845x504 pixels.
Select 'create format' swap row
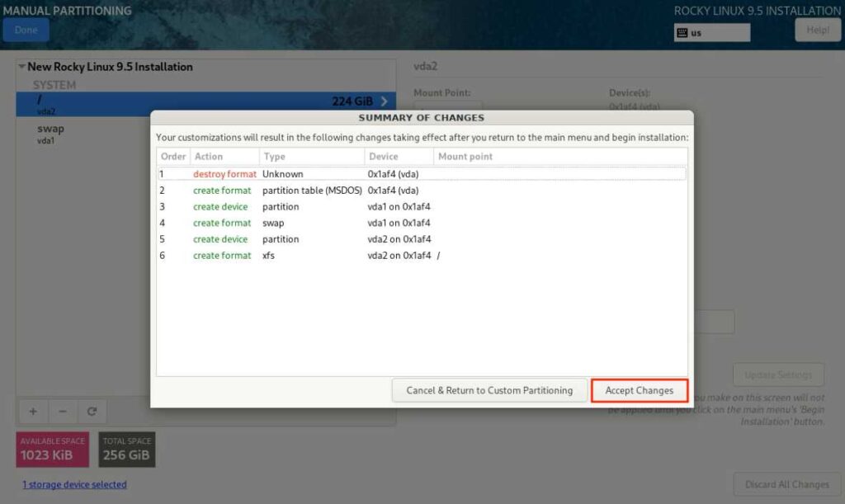[422, 223]
